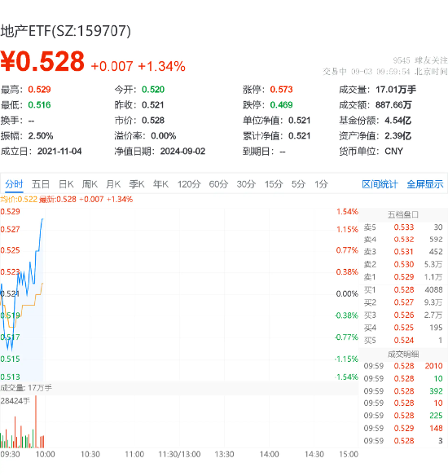Screen dimensions: 448x476
Task: Switch to 月K chart view
Action: tap(113, 184)
